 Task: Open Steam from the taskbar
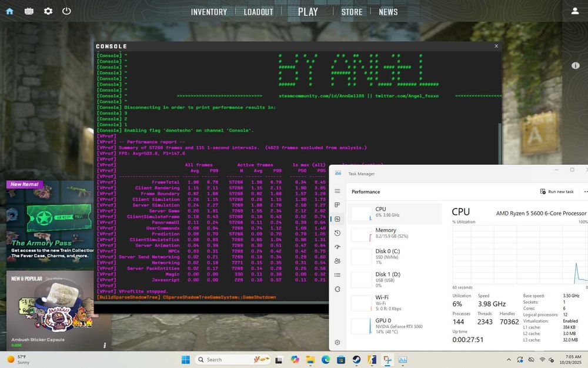point(356,360)
